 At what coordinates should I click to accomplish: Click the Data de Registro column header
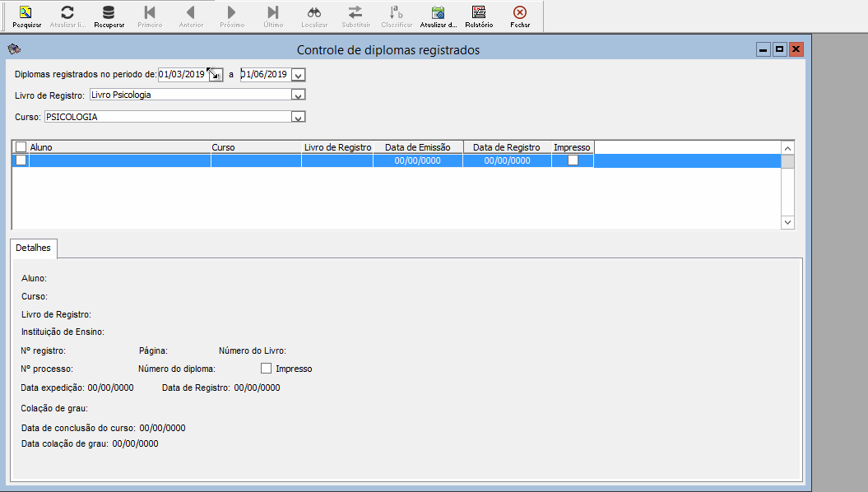[x=506, y=147]
